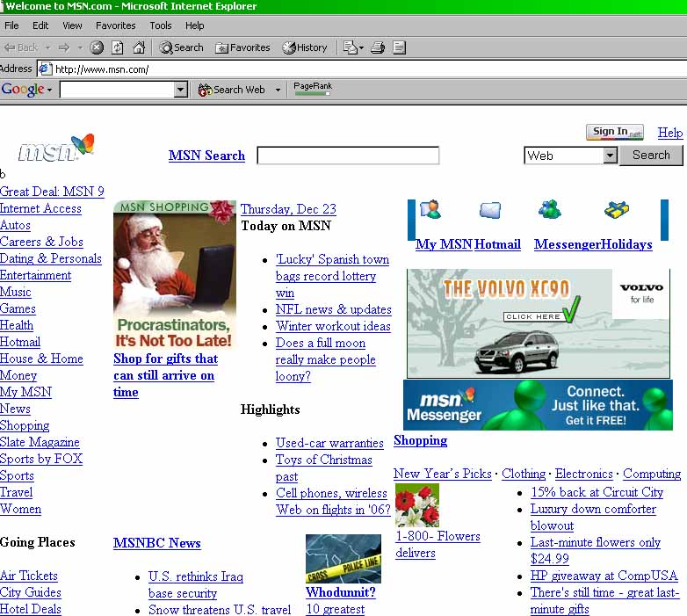Viewport: 687px width, 616px height.
Task: Follow the NFL news & updates link
Action: [x=334, y=309]
